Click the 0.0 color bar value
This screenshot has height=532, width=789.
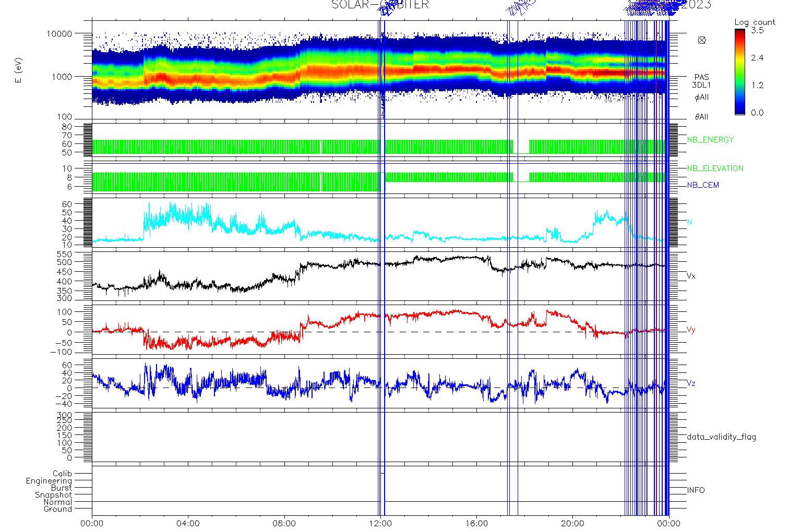(x=757, y=113)
